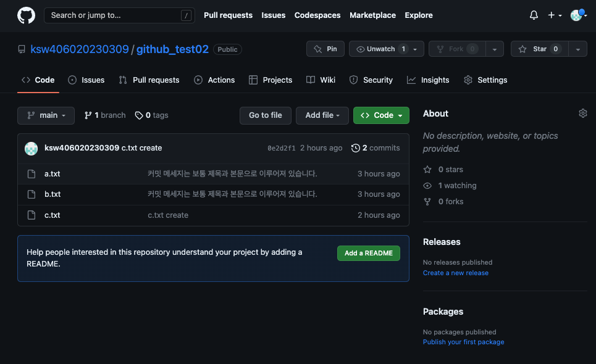Open the Korean commit message for b.txt
Screen dimensions: 596x364
pos(232,194)
